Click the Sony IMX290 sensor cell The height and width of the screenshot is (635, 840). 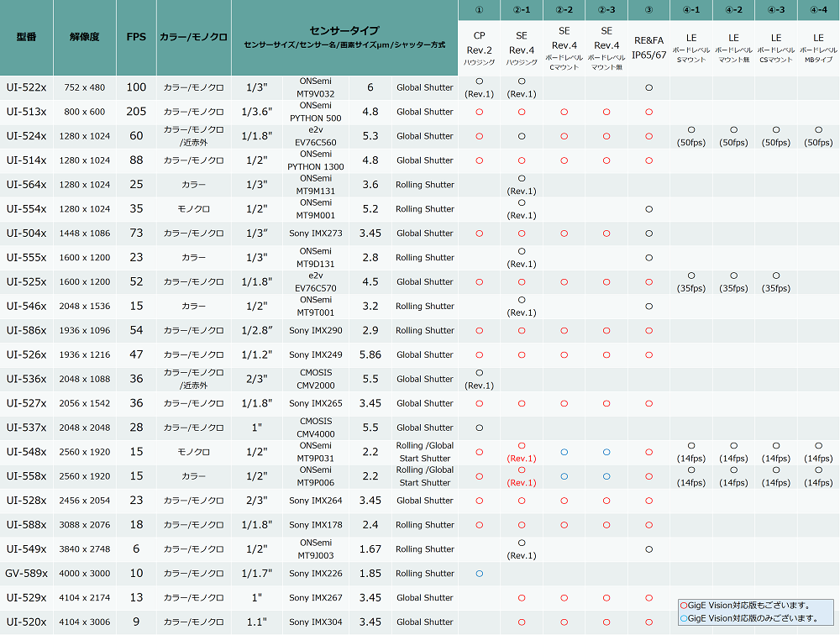point(316,330)
